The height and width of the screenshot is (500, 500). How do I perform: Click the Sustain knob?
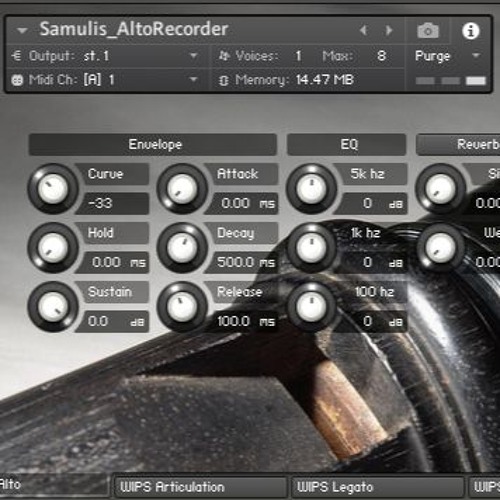[53, 307]
